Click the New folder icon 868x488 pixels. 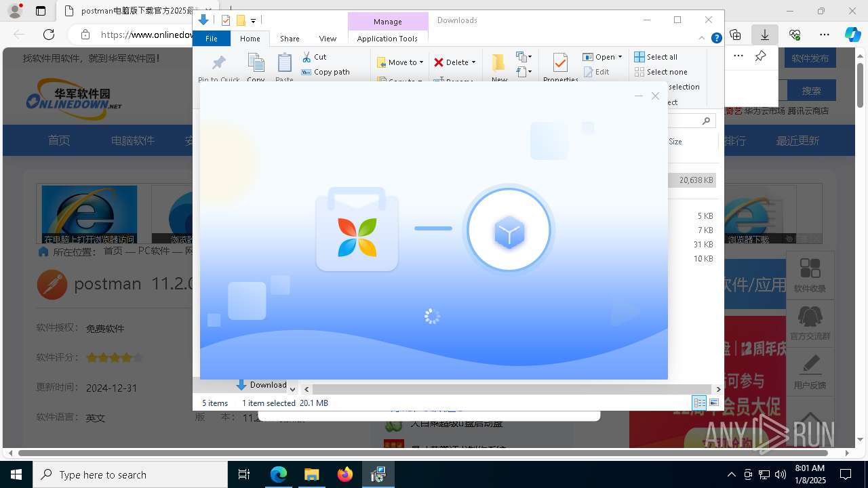pos(499,62)
